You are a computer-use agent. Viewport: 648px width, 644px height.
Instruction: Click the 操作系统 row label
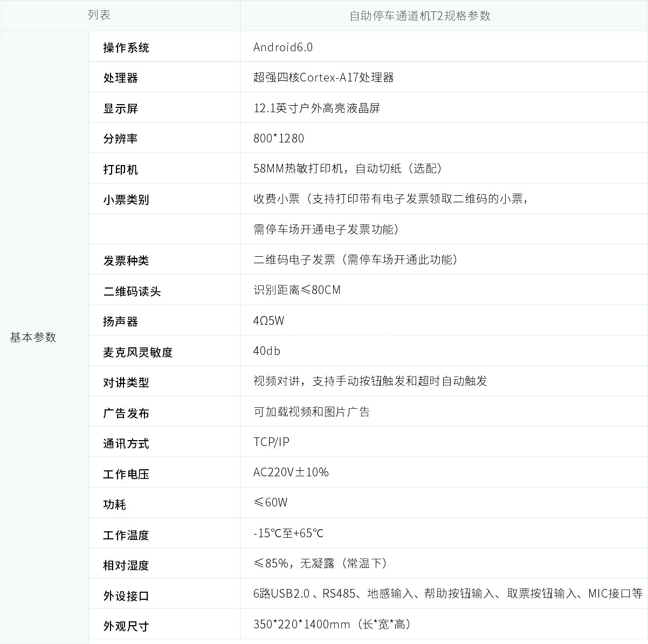126,47
